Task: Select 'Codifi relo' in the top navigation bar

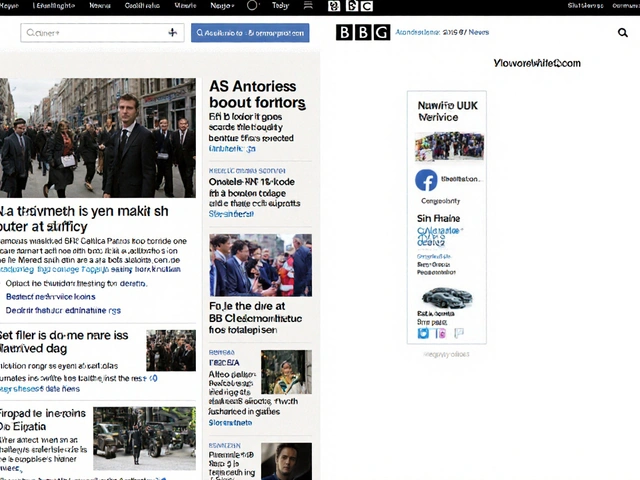Action: click(142, 6)
